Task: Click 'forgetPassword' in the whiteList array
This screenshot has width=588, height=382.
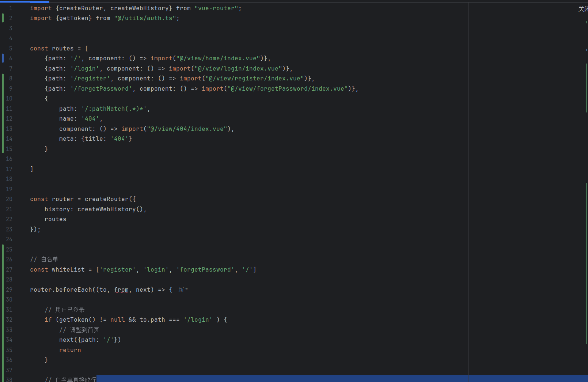Action: (x=205, y=270)
